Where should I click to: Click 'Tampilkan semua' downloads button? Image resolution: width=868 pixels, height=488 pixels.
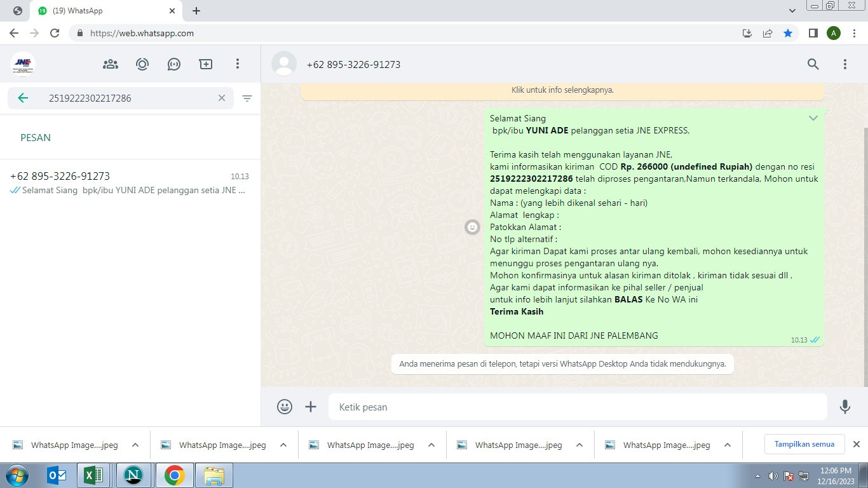click(x=804, y=444)
